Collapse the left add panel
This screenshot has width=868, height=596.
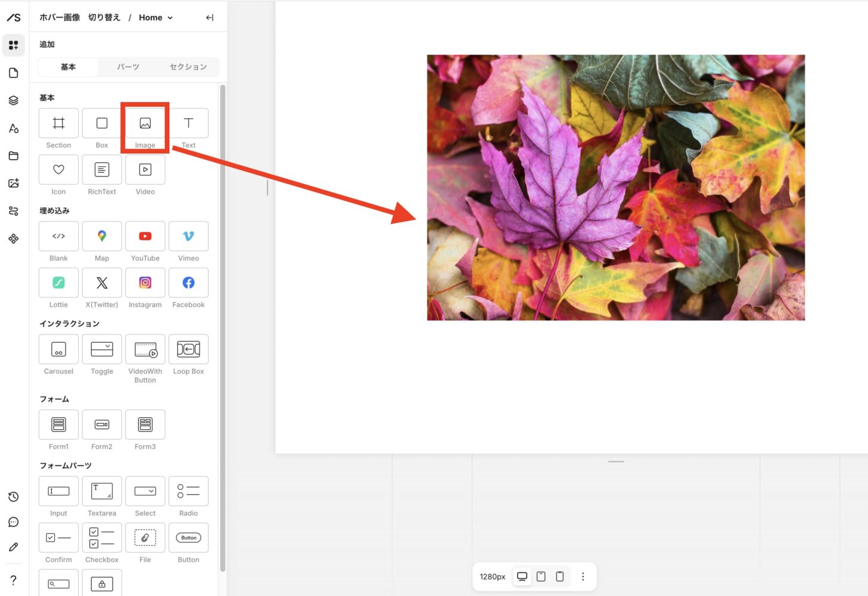210,18
